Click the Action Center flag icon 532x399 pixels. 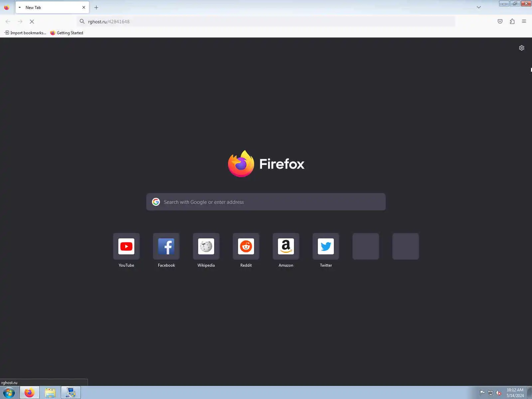[x=482, y=393]
